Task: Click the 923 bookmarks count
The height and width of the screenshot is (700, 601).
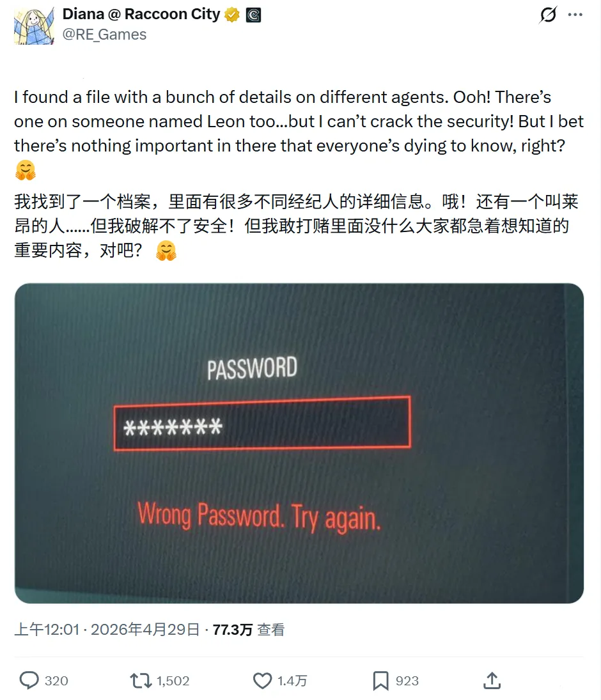Action: pos(407,681)
